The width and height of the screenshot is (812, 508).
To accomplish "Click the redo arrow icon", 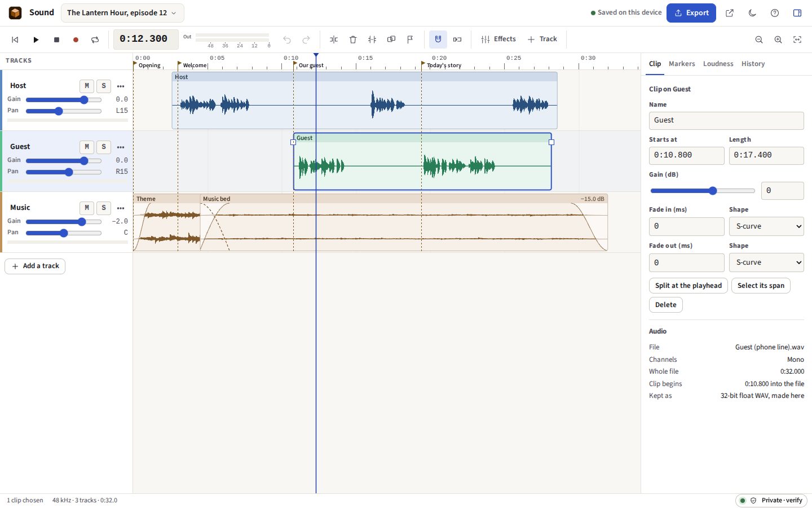I will (306, 40).
